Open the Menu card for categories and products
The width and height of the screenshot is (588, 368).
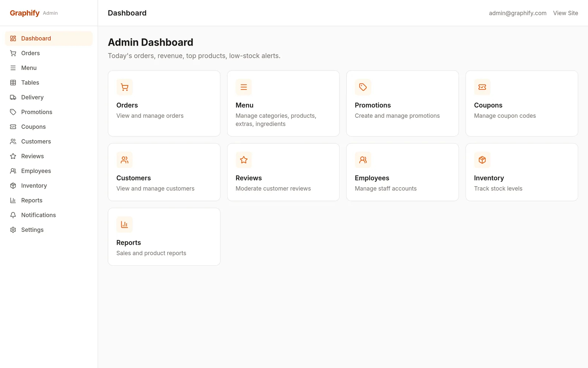(x=283, y=103)
